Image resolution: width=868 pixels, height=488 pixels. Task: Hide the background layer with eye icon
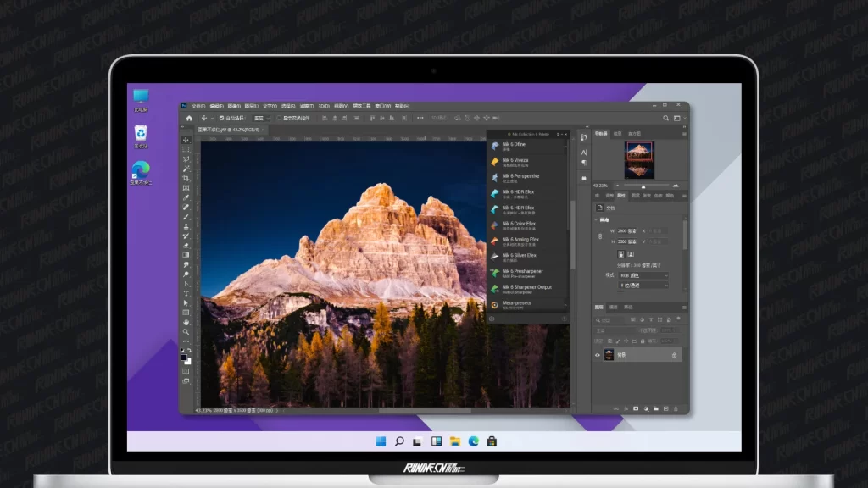[597, 355]
